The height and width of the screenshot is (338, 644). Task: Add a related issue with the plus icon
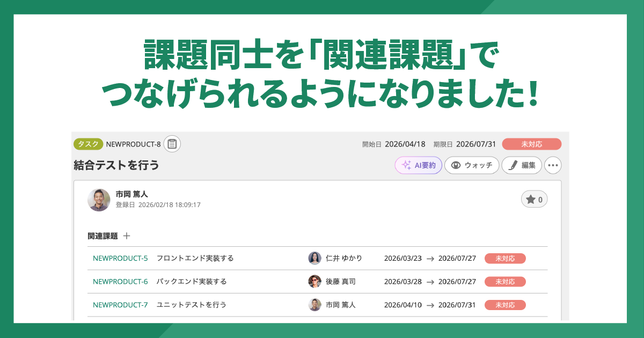tap(127, 236)
